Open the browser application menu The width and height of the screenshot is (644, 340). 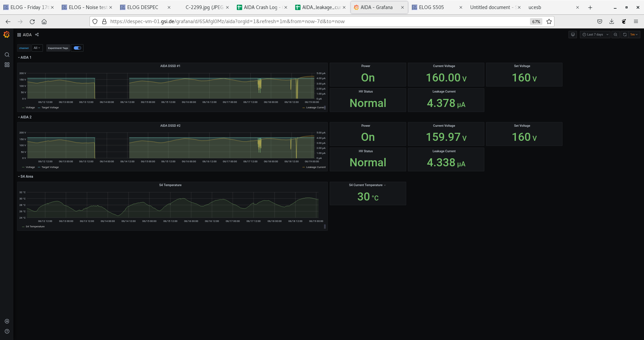pyautogui.click(x=636, y=21)
